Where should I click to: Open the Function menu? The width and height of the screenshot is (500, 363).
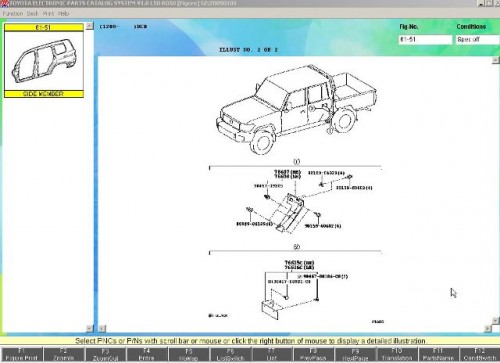pyautogui.click(x=13, y=14)
